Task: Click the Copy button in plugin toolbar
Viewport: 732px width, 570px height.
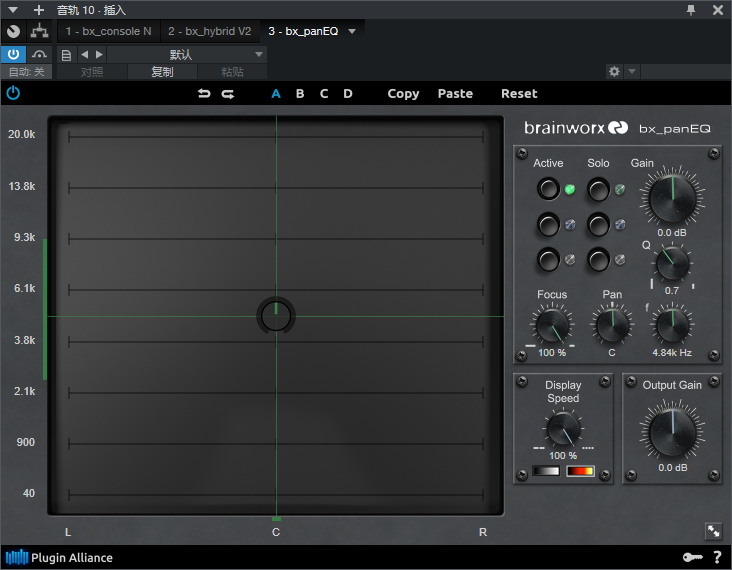Action: click(x=403, y=94)
